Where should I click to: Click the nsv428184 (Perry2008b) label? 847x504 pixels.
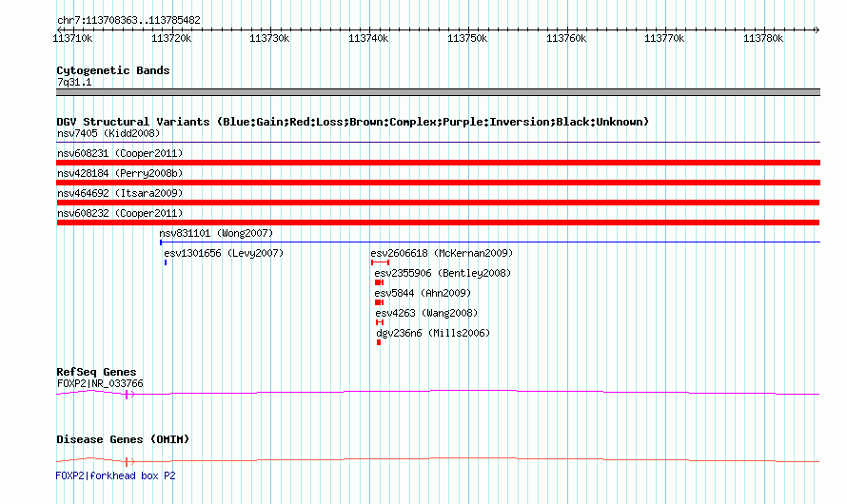(x=120, y=173)
